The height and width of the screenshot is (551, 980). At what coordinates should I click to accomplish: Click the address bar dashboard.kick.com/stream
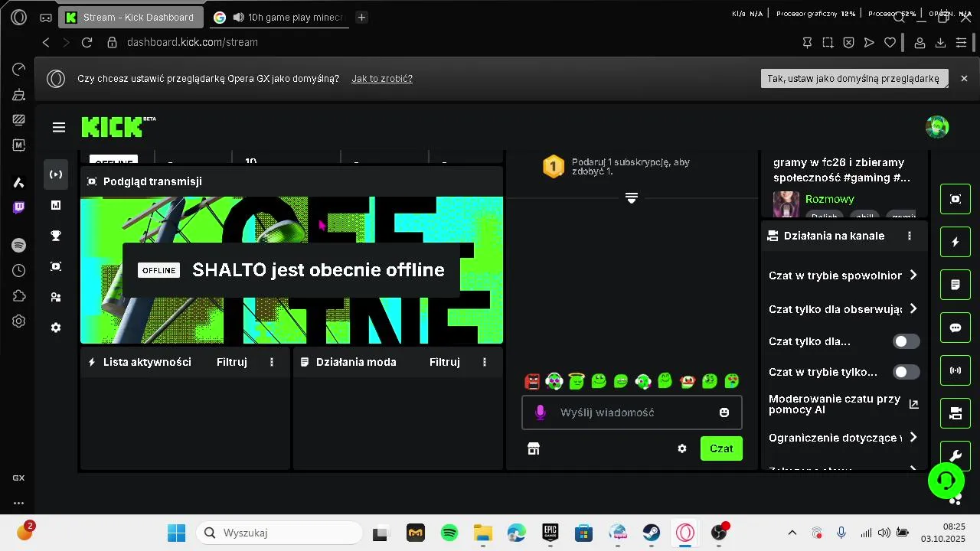click(192, 43)
